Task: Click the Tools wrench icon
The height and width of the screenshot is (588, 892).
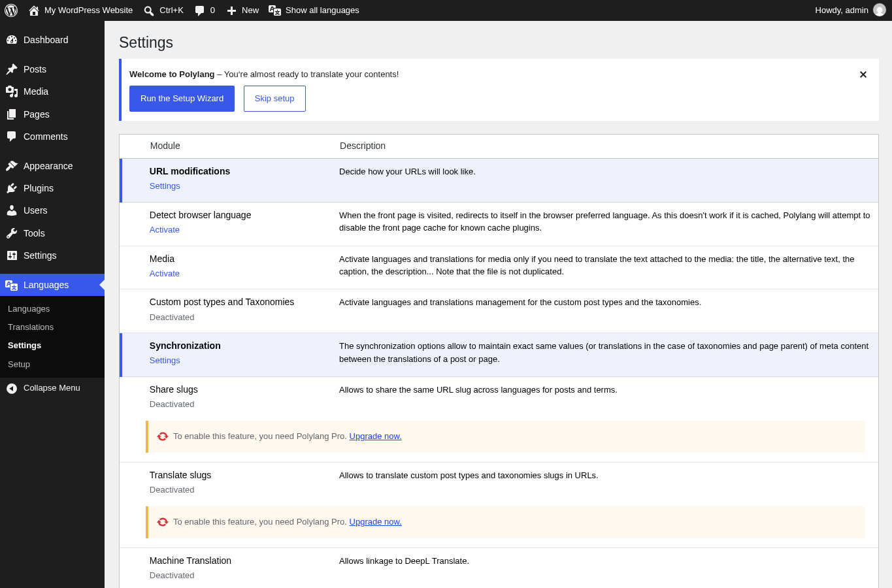Action: pos(12,233)
